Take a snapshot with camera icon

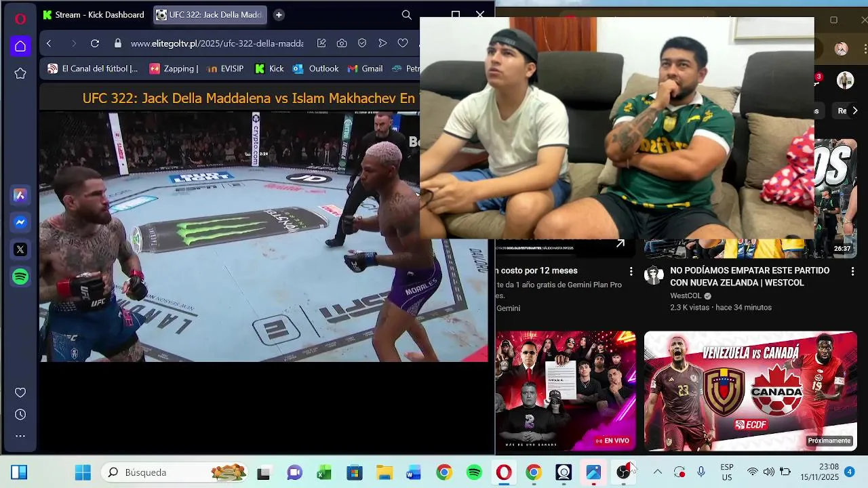[x=342, y=43]
